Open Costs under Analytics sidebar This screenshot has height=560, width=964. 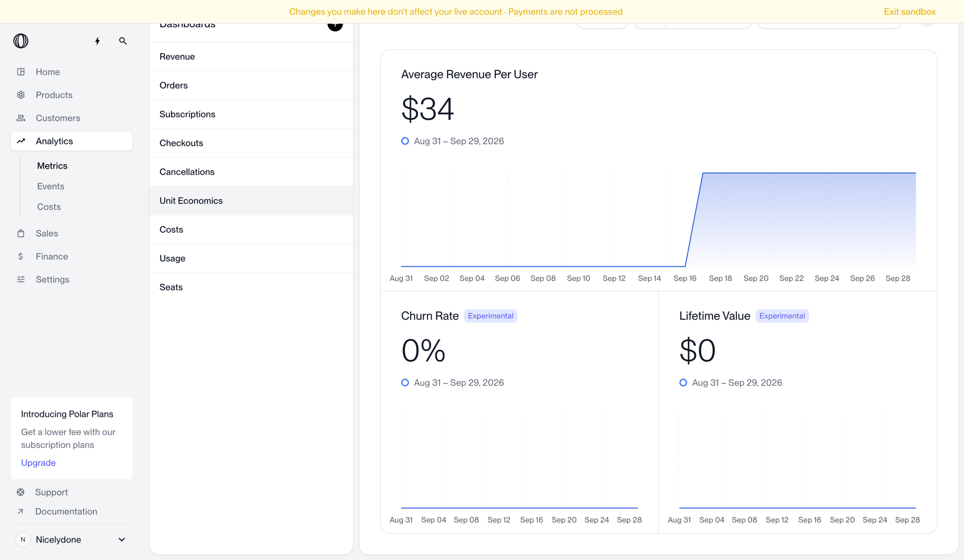pyautogui.click(x=49, y=207)
